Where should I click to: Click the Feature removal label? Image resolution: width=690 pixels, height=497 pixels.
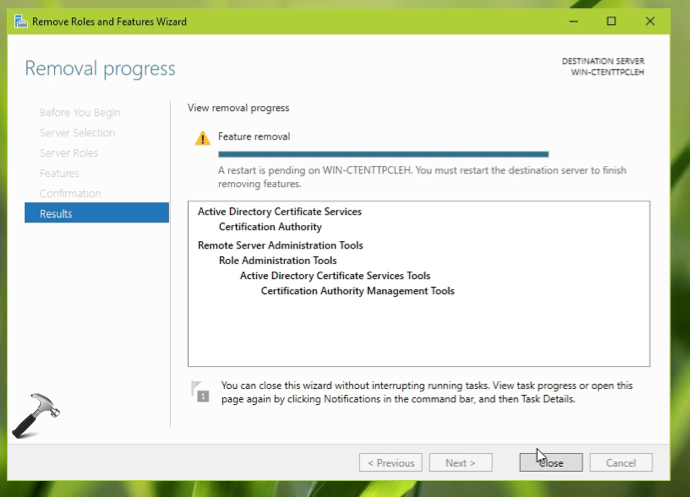pyautogui.click(x=254, y=136)
